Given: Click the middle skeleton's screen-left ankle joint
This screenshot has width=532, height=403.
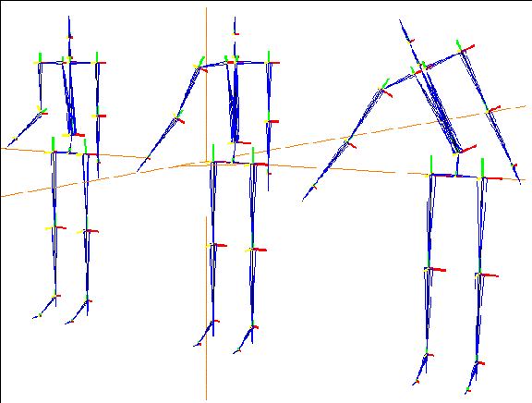Looking at the screenshot, I should [213, 321].
